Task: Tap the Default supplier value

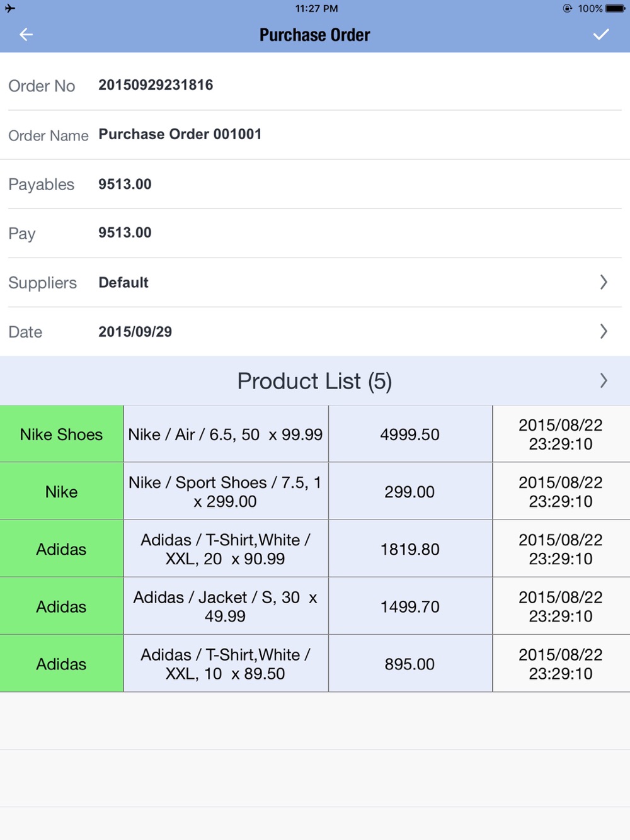Action: [x=123, y=283]
